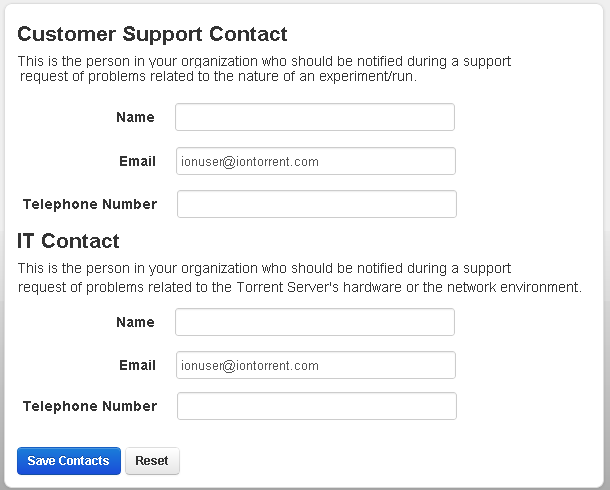The height and width of the screenshot is (490, 610).
Task: Click the IT Contact heading
Action: 69,241
